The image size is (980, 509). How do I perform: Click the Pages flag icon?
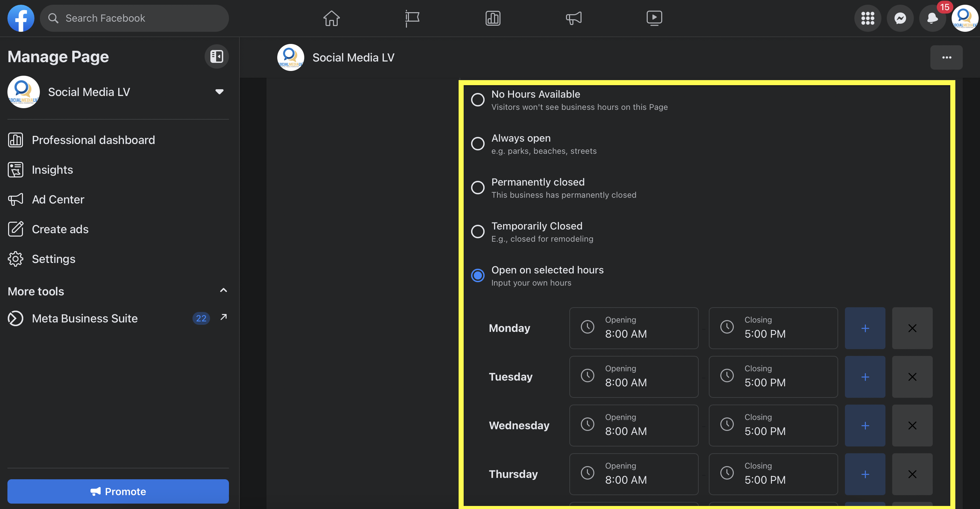[x=412, y=18]
